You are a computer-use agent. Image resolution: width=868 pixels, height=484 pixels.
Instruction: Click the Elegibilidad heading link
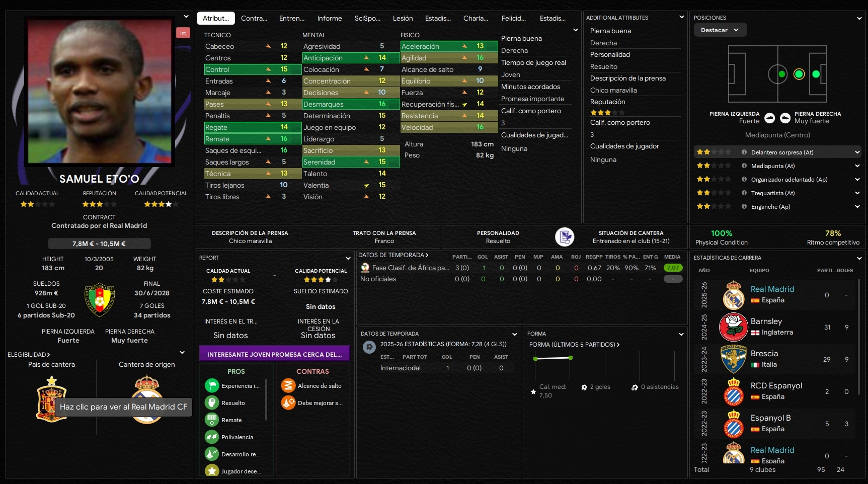29,355
